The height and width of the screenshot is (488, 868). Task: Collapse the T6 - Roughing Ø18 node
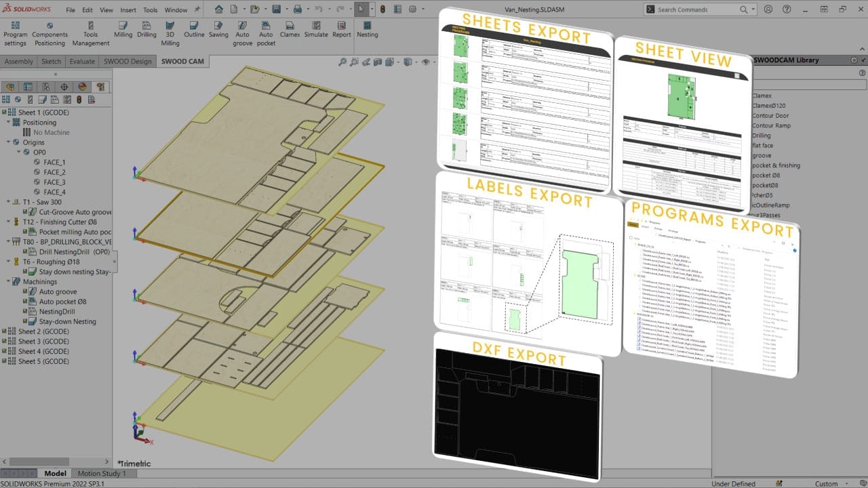(8, 262)
